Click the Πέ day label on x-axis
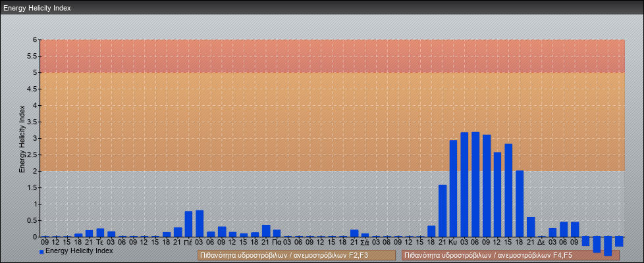Image resolution: width=644 pixels, height=263 pixels. click(188, 243)
